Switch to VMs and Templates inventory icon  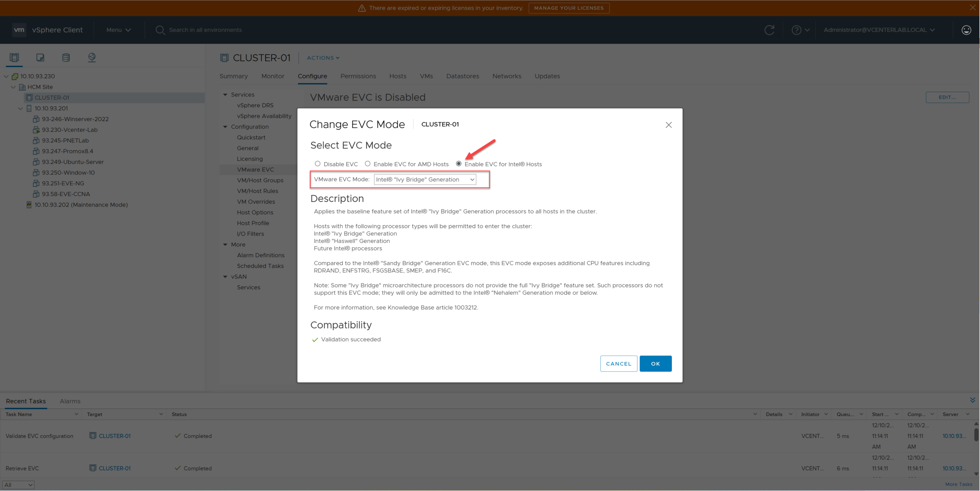pyautogui.click(x=40, y=57)
